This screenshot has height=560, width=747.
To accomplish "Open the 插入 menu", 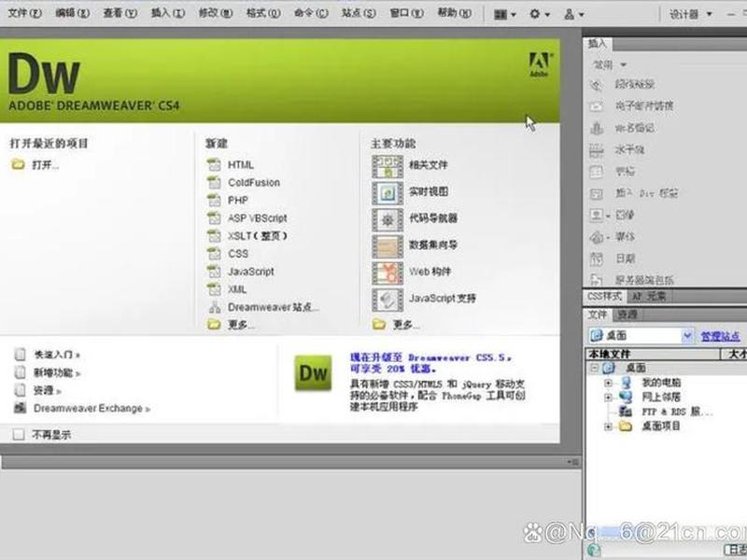I will tap(168, 13).
